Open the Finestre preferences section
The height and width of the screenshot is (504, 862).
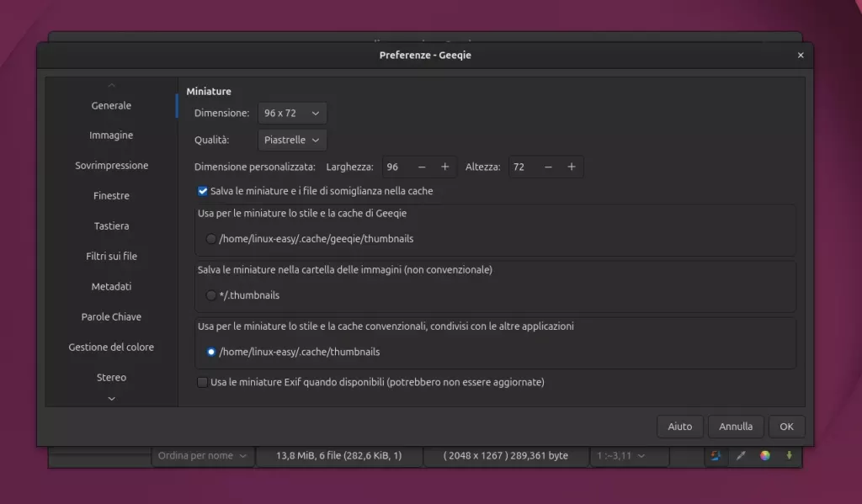click(111, 196)
